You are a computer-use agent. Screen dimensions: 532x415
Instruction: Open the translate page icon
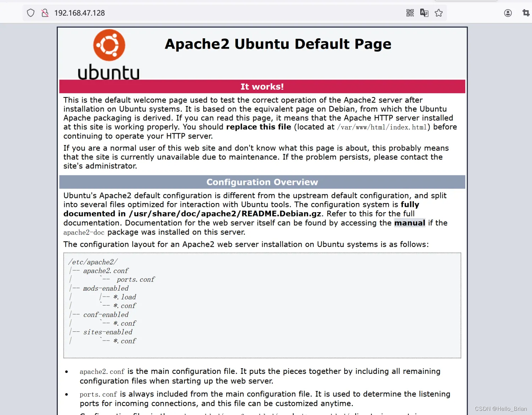424,13
